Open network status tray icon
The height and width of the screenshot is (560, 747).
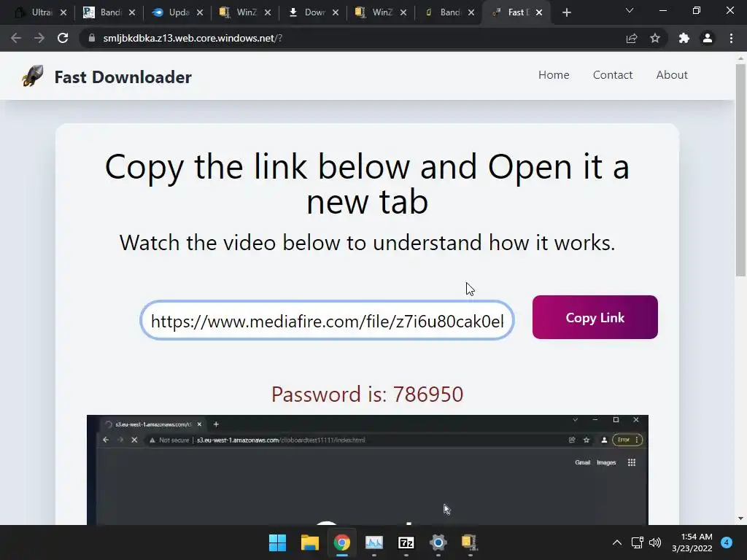[x=637, y=542]
